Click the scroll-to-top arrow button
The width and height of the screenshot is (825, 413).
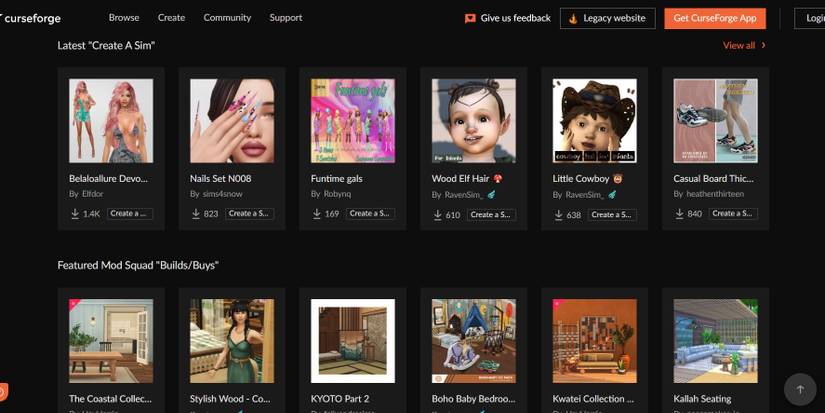(x=800, y=390)
